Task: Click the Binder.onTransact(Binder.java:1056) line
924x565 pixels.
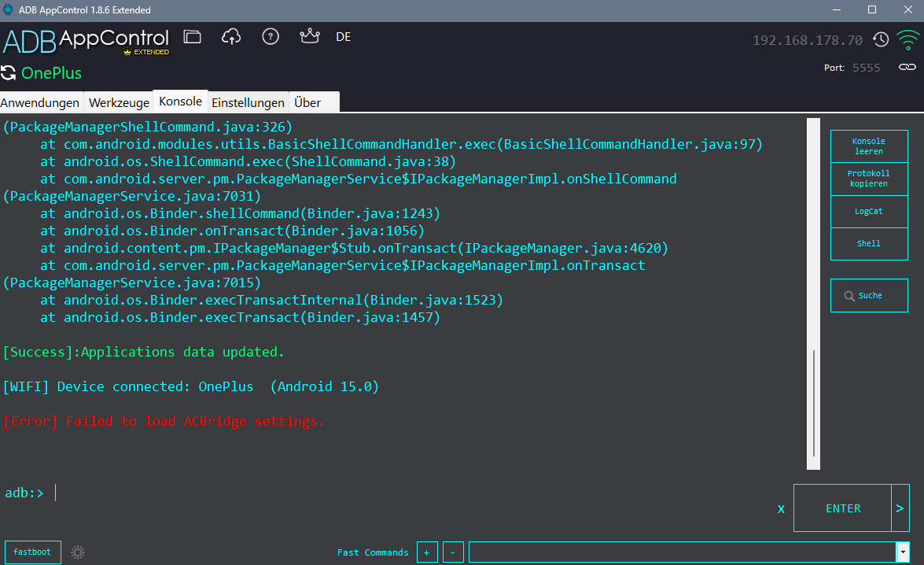Action: 232,231
